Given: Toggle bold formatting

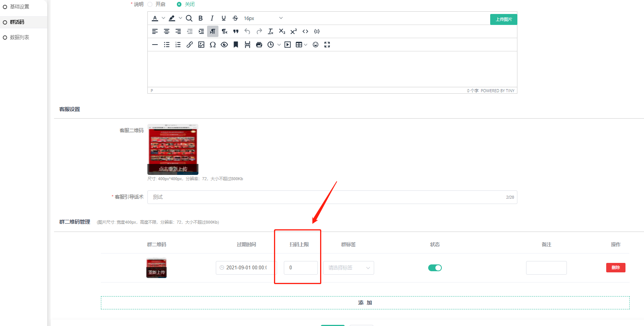Looking at the screenshot, I should tap(201, 18).
